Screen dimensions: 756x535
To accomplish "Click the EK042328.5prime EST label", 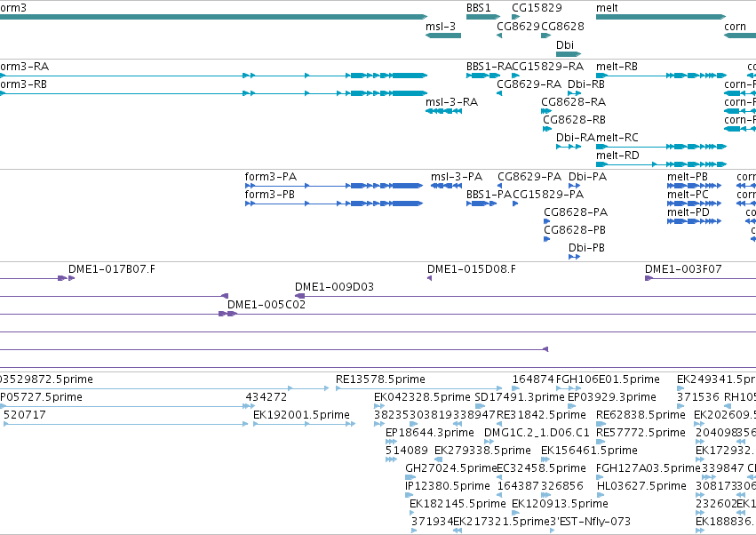I will tap(422, 397).
